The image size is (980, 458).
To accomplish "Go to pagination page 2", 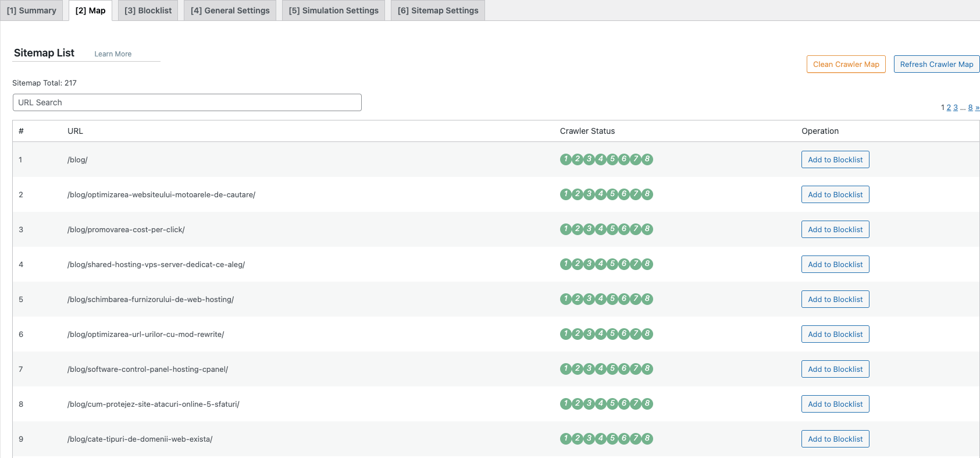I will click(x=949, y=108).
